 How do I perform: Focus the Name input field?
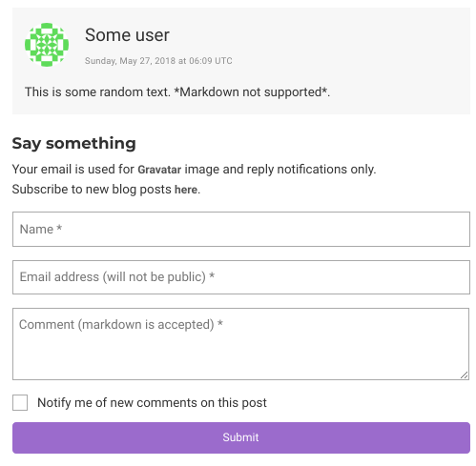(241, 229)
